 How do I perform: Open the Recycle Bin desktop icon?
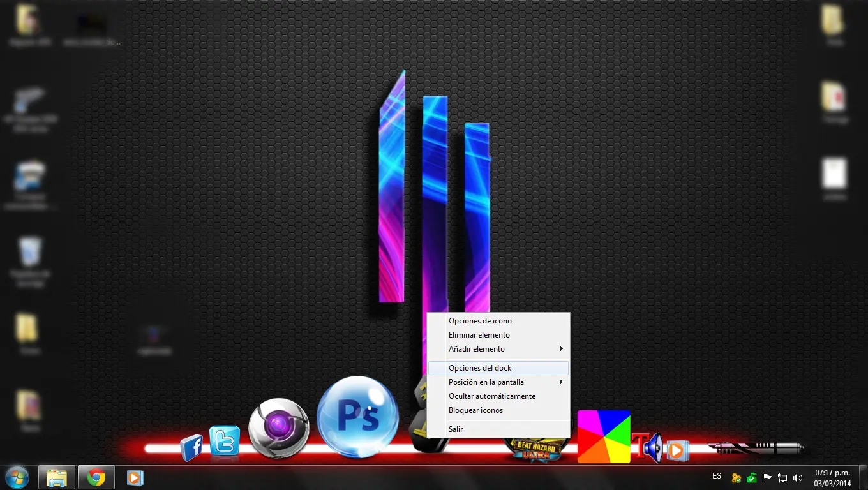click(x=29, y=261)
